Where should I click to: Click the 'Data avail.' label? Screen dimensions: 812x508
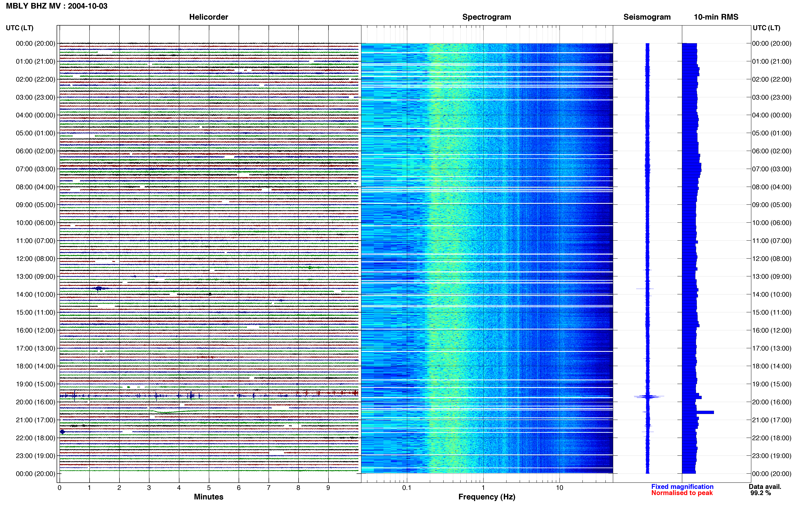pos(765,486)
